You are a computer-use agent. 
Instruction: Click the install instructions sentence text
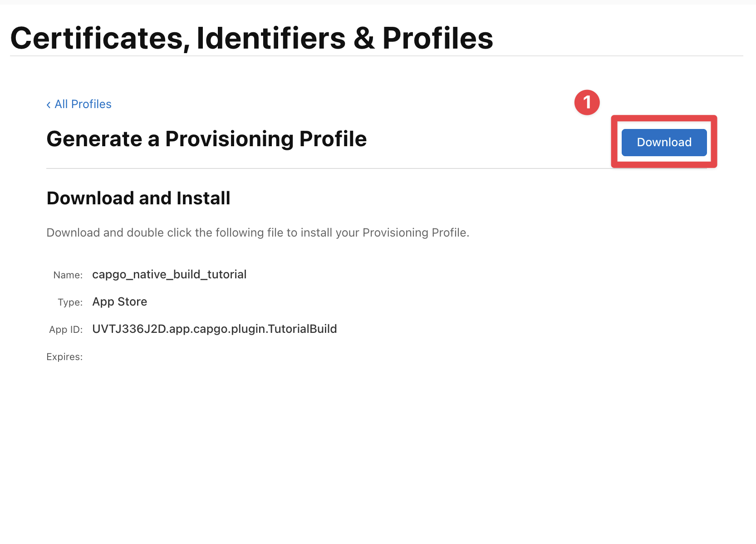click(258, 232)
